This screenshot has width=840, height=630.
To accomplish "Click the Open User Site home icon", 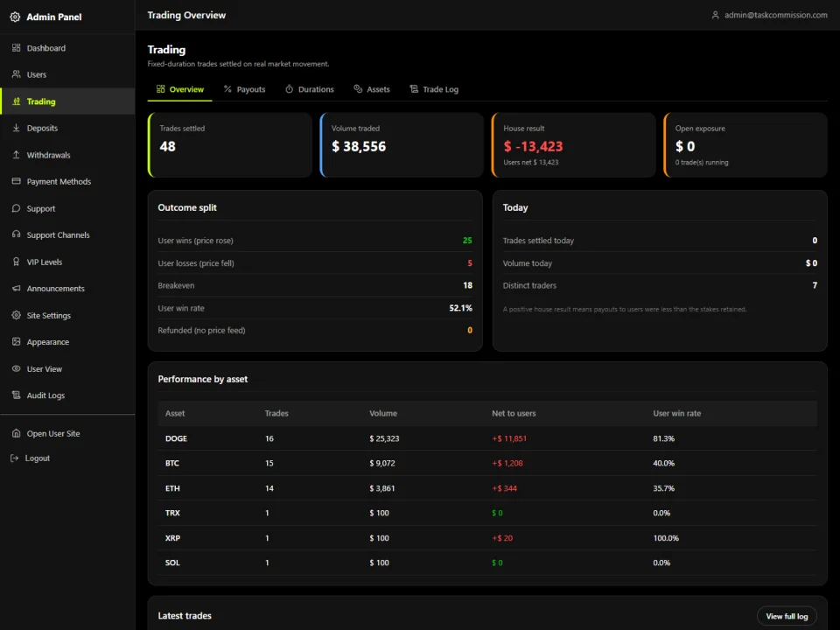I will pyautogui.click(x=16, y=433).
